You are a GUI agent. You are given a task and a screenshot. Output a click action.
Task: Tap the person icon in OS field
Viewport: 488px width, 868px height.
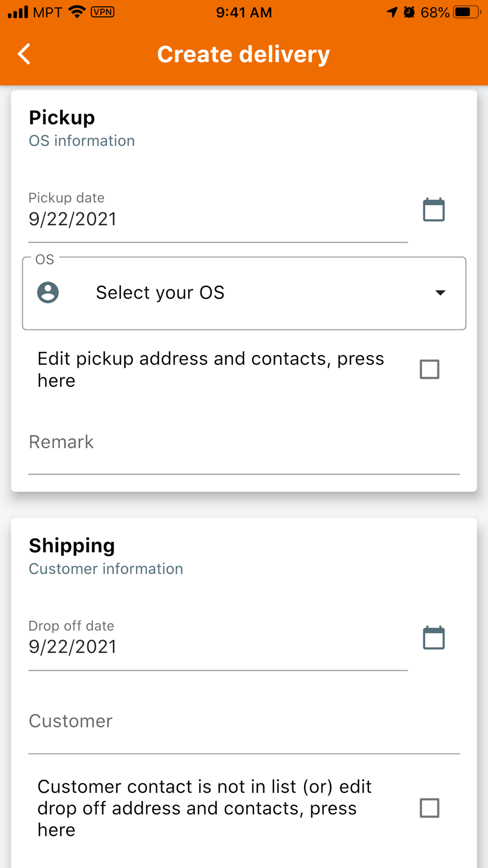pyautogui.click(x=48, y=292)
